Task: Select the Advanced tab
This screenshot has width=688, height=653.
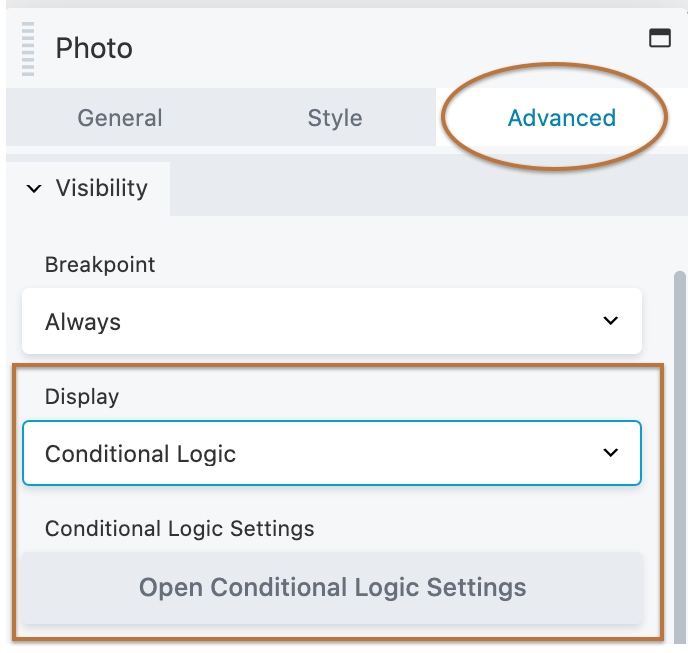Action: point(561,118)
